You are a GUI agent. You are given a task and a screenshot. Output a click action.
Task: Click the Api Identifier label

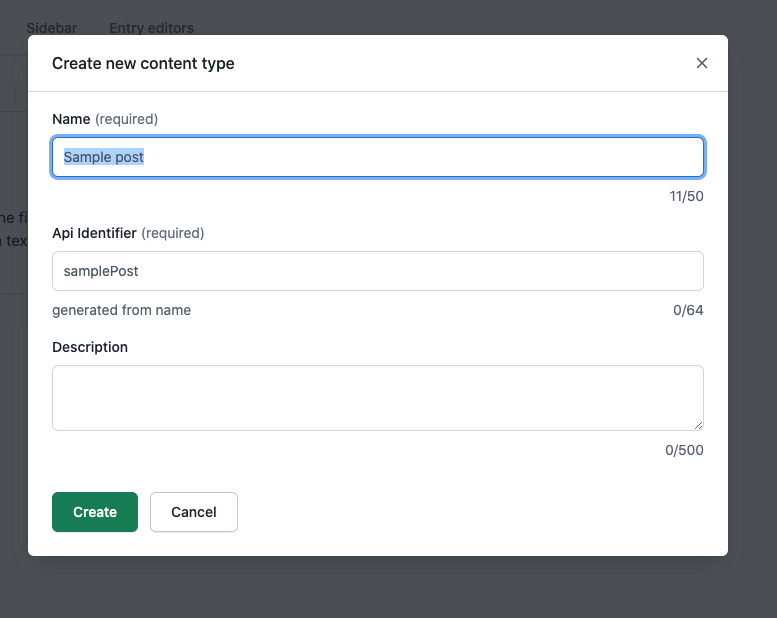[x=94, y=233]
